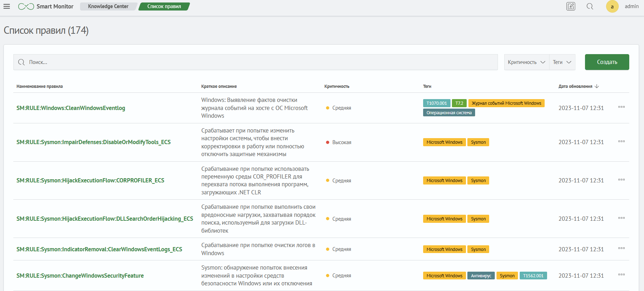This screenshot has height=291, width=644.
Task: Open actions menu for ClearWindowsEventLogs_ECS rule
Action: 622,248
